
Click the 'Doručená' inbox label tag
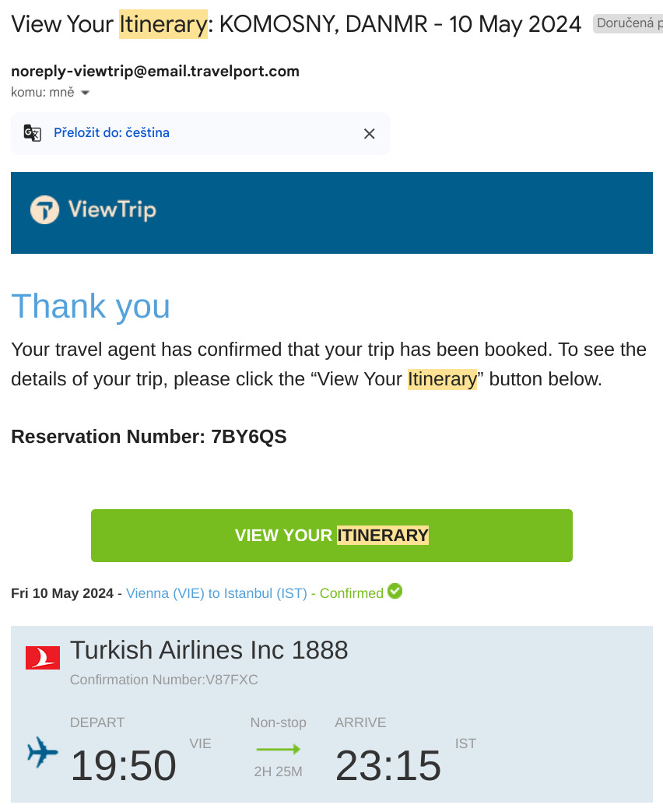click(628, 23)
